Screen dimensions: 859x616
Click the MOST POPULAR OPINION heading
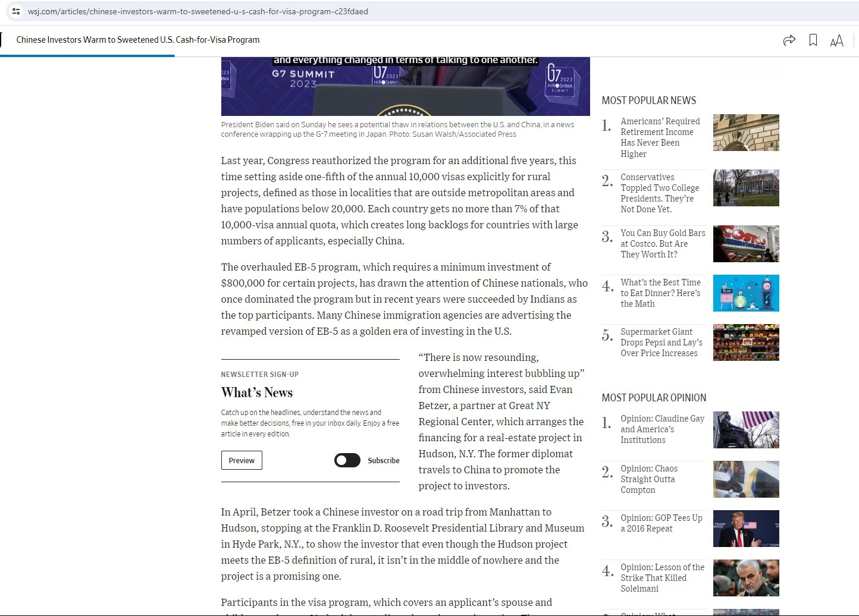654,398
